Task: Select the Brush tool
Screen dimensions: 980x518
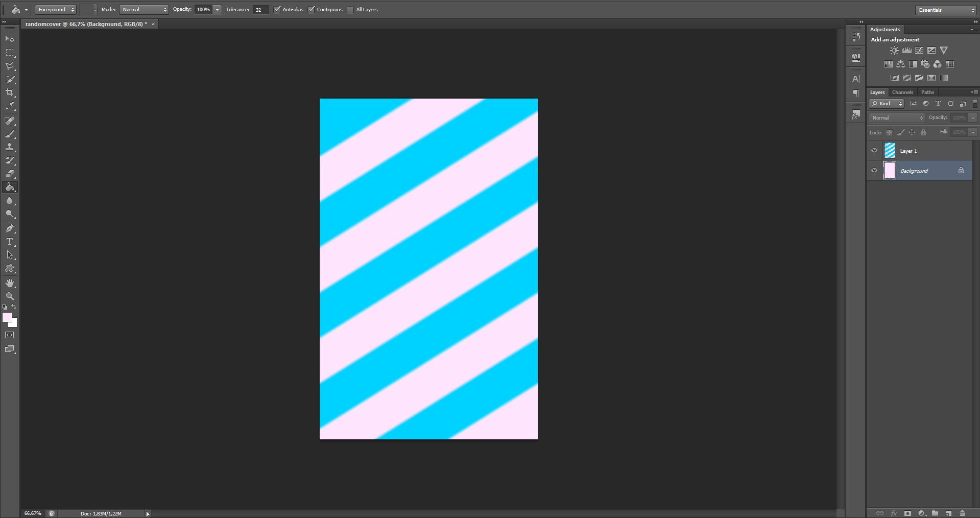Action: tap(10, 134)
